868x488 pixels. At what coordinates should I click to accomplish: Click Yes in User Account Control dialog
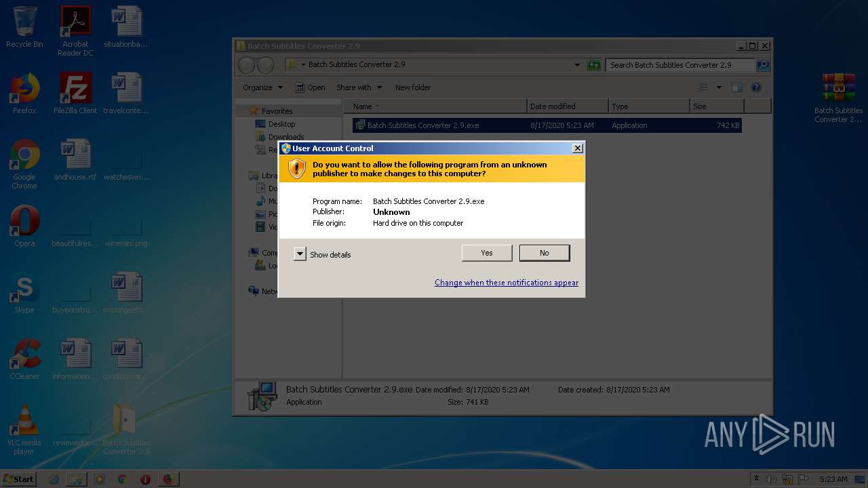487,253
